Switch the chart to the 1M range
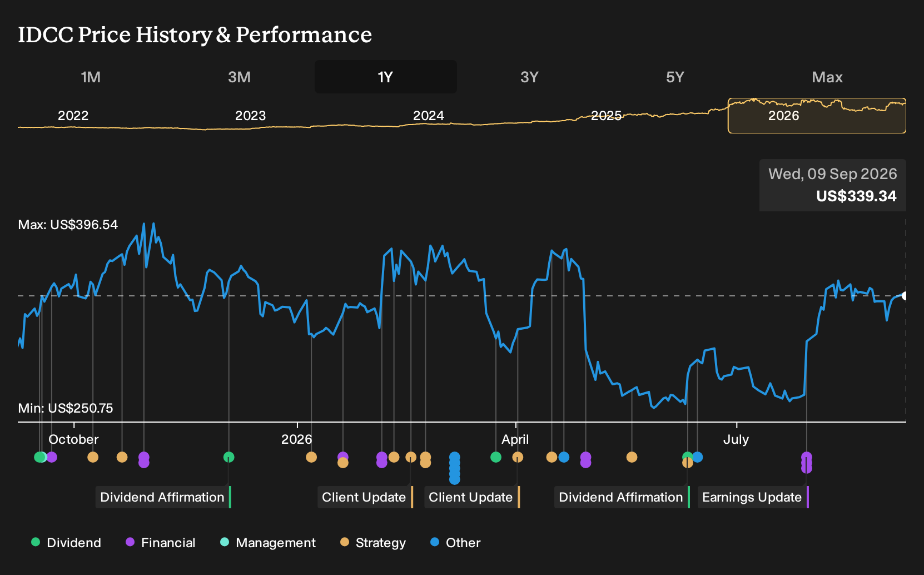924x575 pixels. pos(91,77)
